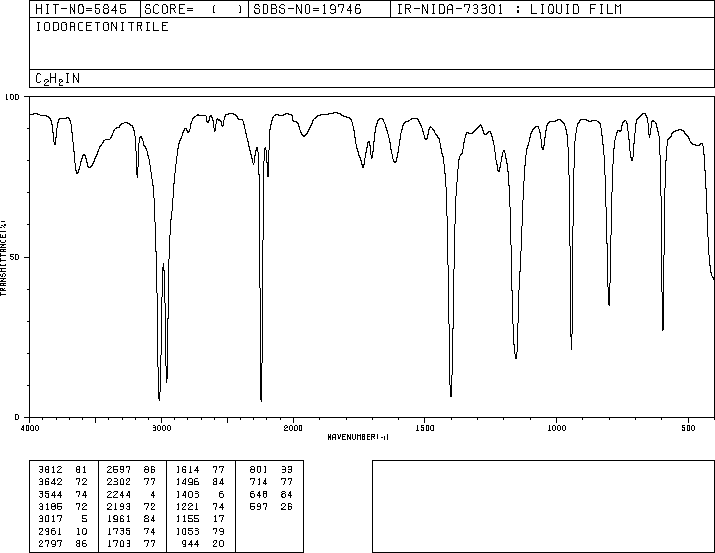Select peak table entry 1053
Image resolution: width=715 pixels, height=553 pixels.
pyautogui.click(x=187, y=532)
